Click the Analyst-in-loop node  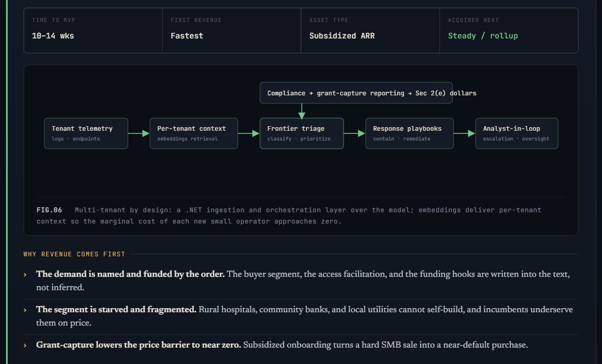[x=517, y=133]
